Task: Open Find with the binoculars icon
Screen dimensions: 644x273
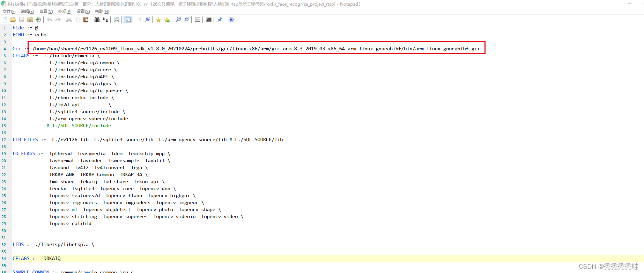Action: coord(97,20)
